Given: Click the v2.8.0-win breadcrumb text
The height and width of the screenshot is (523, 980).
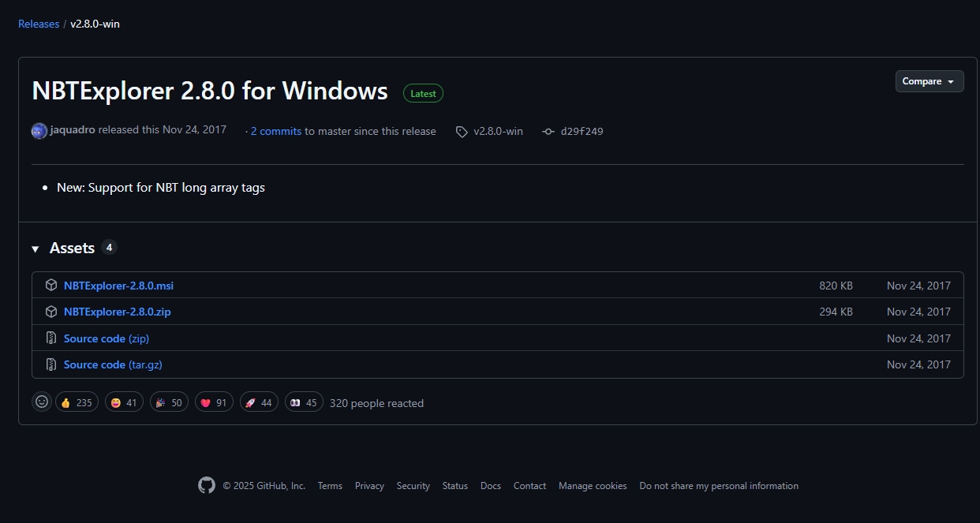Looking at the screenshot, I should tap(95, 24).
